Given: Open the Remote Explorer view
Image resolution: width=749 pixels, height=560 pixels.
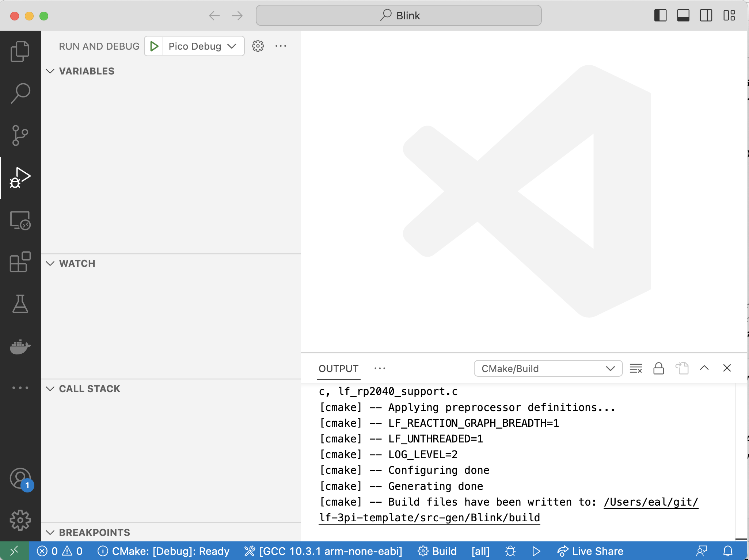Looking at the screenshot, I should coord(20,220).
